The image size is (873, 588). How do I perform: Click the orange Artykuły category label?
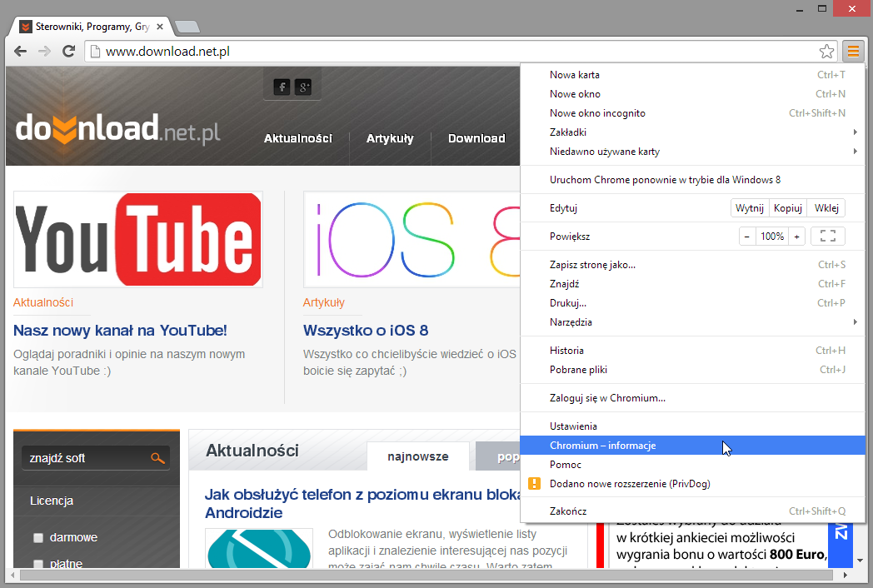324,302
